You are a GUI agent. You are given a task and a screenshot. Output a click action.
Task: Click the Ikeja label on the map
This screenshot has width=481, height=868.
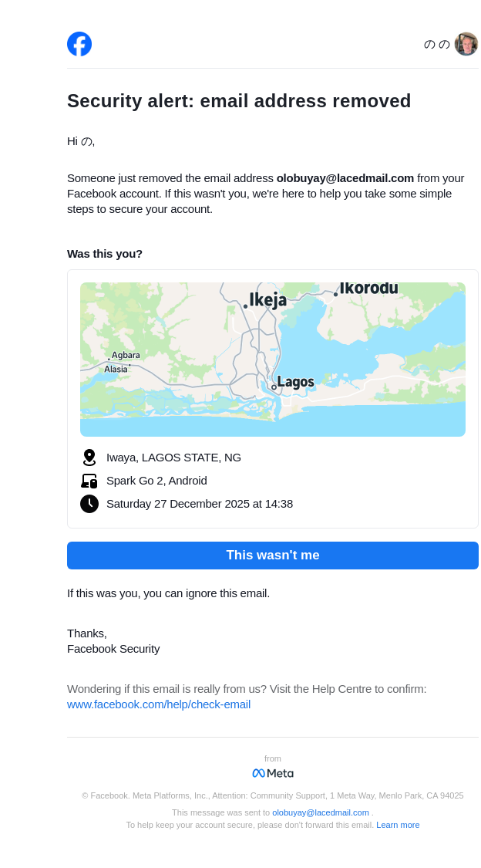(267, 299)
